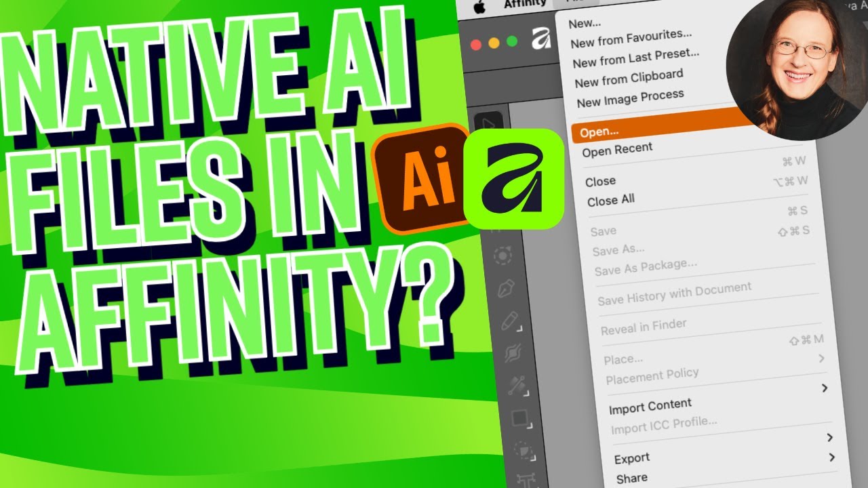Select New from Clipboard
Screen dimensions: 868x488
(x=629, y=78)
